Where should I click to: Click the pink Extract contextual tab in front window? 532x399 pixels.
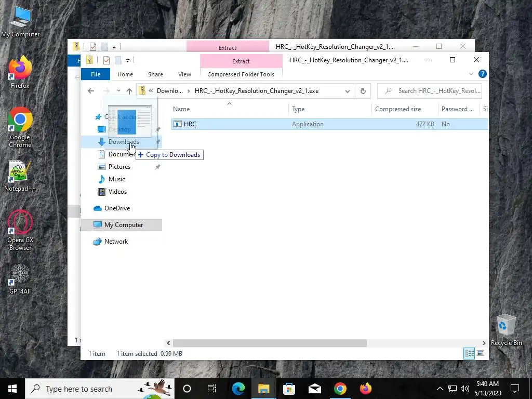point(241,61)
